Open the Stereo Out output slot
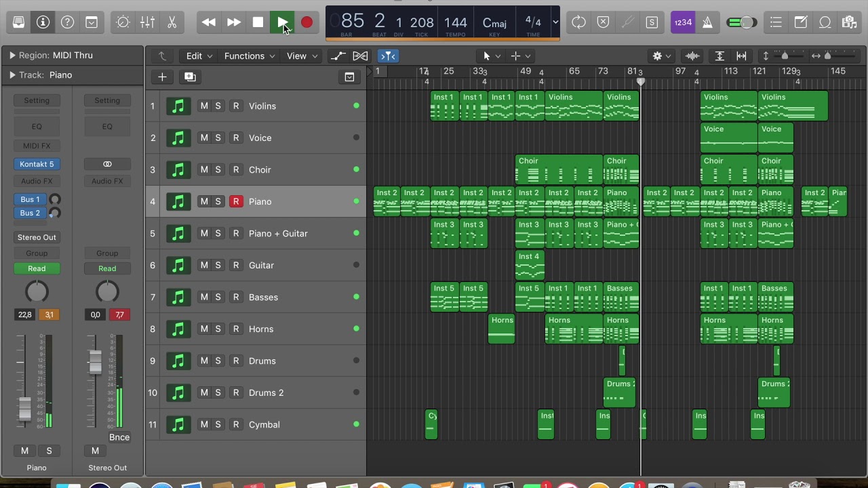Image resolution: width=868 pixels, height=488 pixels. 37,237
